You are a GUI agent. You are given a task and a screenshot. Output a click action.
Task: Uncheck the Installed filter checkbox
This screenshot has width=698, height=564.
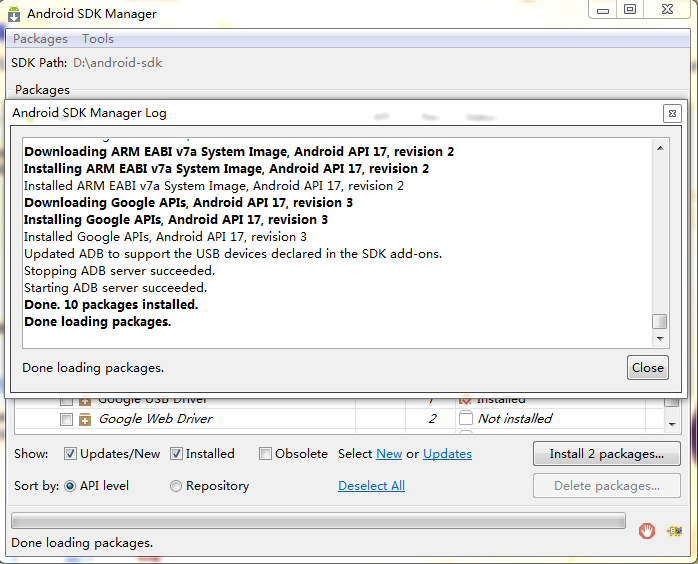(x=176, y=454)
